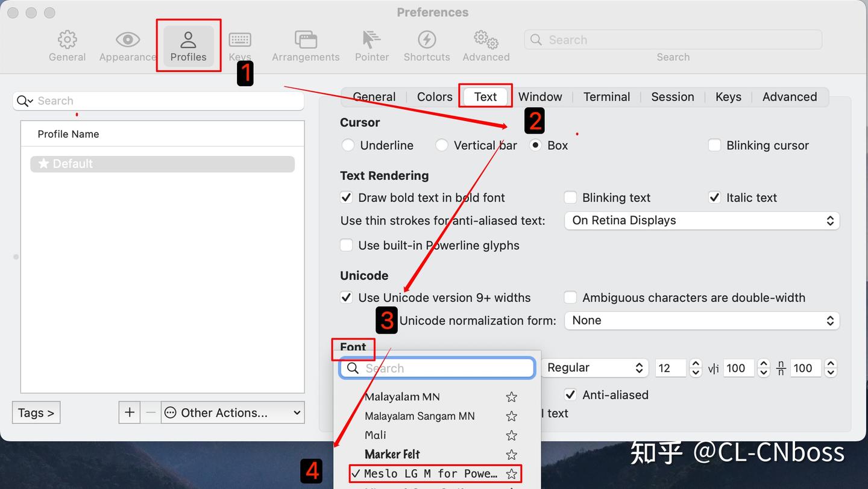Click the Tags > button
The image size is (868, 489).
click(36, 413)
